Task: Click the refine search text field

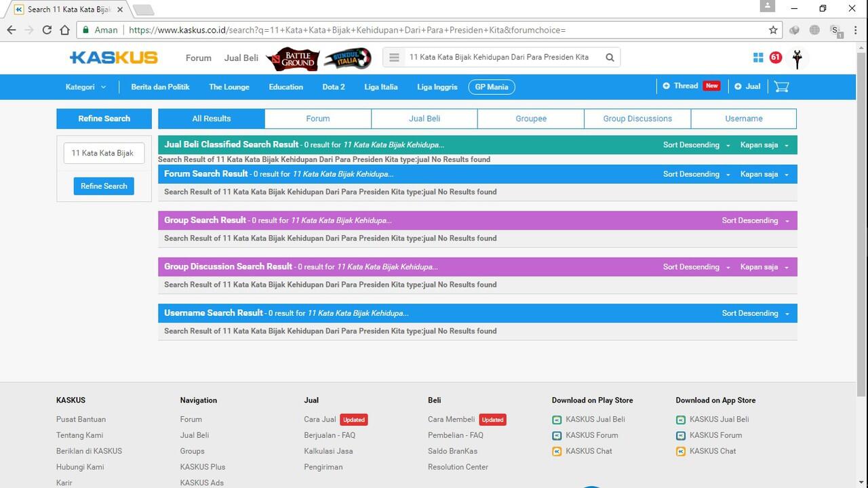Action: coord(104,153)
